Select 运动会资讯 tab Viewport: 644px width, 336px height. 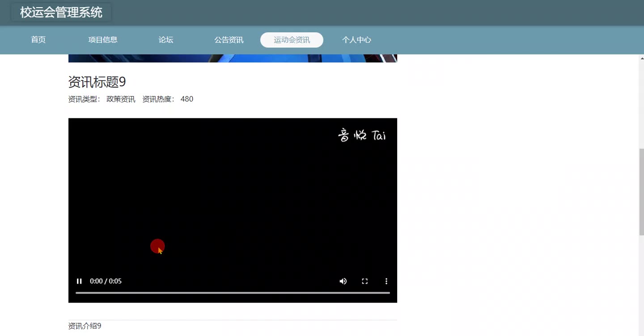292,40
